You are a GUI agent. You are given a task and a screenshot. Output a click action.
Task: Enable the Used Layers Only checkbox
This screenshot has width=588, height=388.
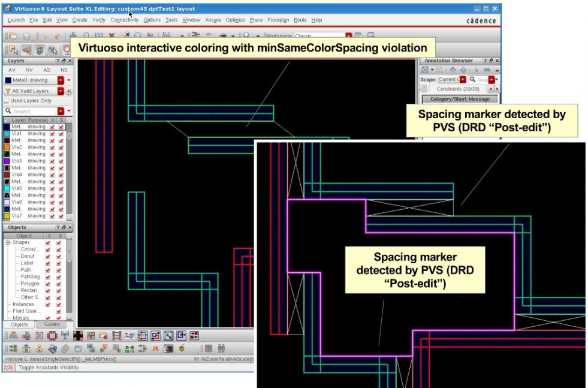tap(6, 101)
